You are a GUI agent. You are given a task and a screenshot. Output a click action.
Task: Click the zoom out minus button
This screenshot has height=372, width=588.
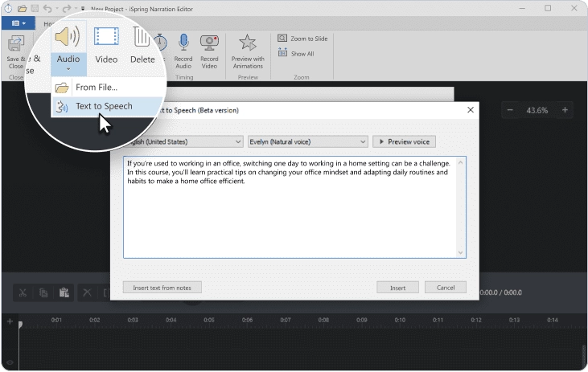pyautogui.click(x=510, y=110)
